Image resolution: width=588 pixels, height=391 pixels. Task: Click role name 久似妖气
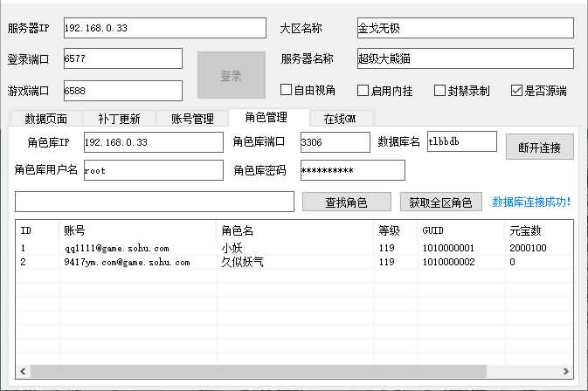(x=242, y=262)
